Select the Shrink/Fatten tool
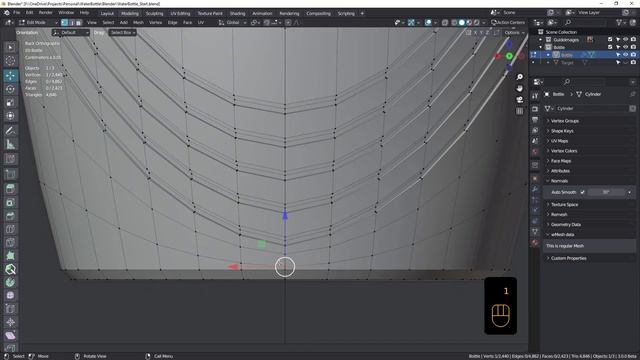The image size is (640, 360). [11, 322]
